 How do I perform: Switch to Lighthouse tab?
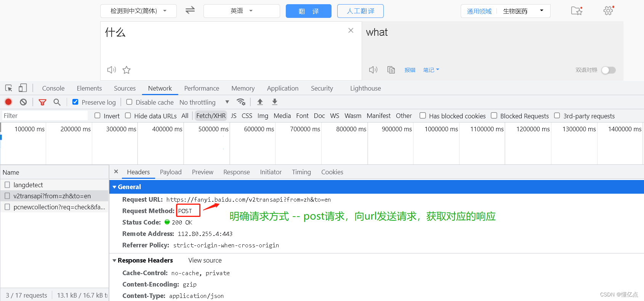(365, 88)
